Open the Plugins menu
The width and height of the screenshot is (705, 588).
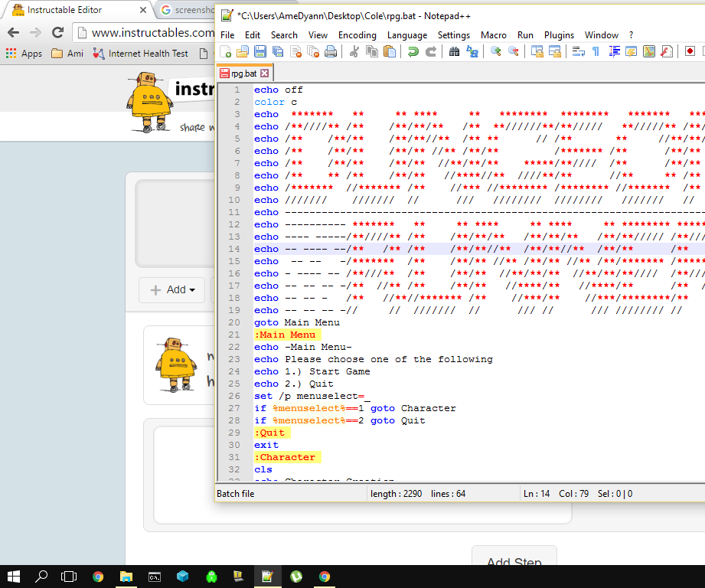pos(559,35)
